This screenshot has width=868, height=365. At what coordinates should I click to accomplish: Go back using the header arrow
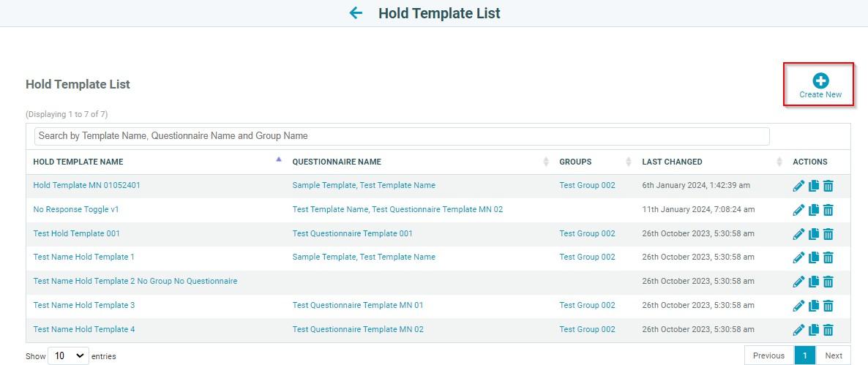point(356,12)
